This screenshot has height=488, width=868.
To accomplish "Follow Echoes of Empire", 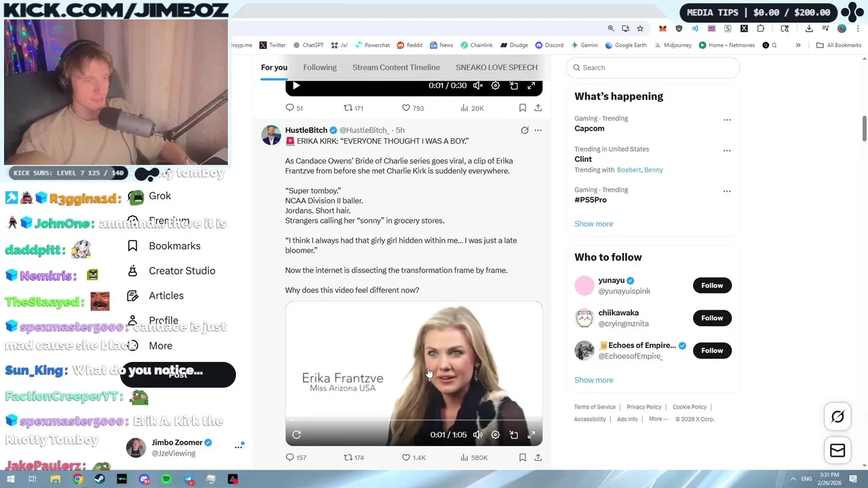I will tap(712, 350).
